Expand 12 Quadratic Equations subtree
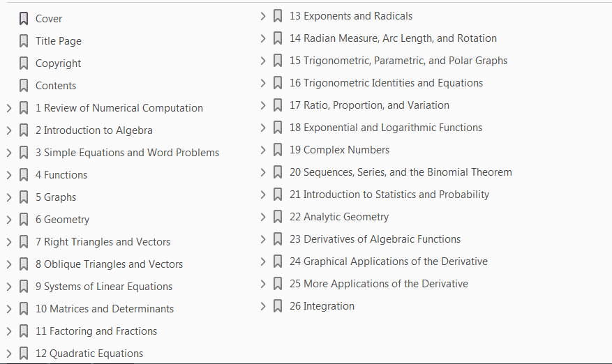Screen dimensions: 612x364 pyautogui.click(x=9, y=354)
